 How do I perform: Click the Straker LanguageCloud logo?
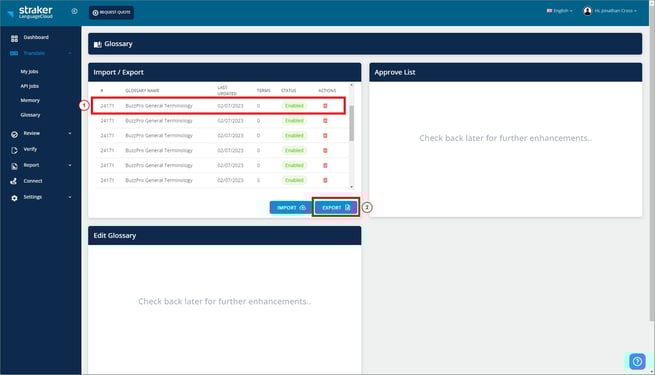30,12
